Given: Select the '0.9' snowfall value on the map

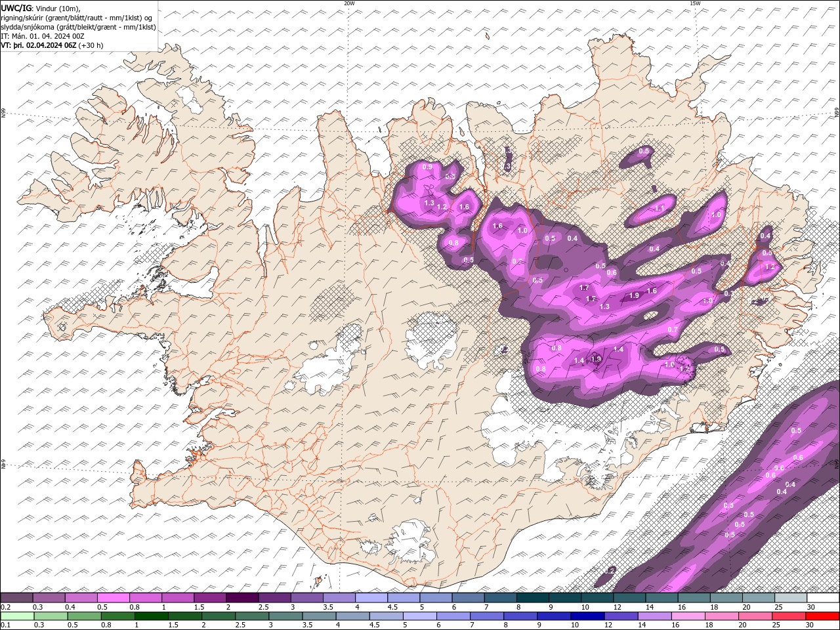Looking at the screenshot, I should pyautogui.click(x=427, y=167).
